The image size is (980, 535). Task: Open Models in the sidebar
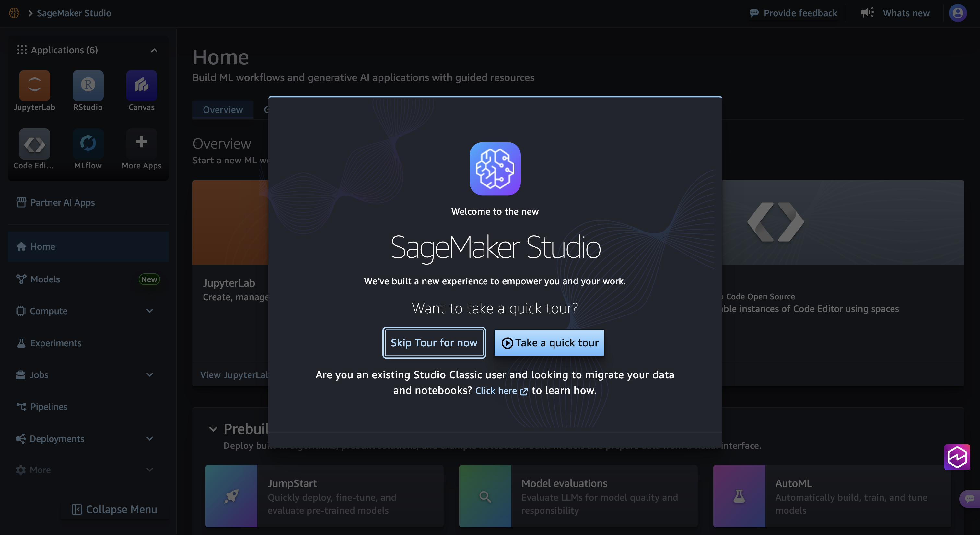(x=88, y=279)
